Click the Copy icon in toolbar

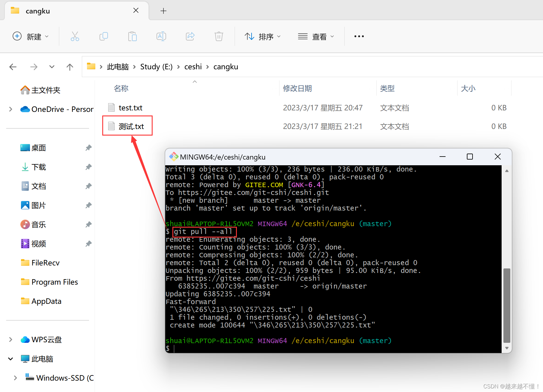click(x=104, y=36)
